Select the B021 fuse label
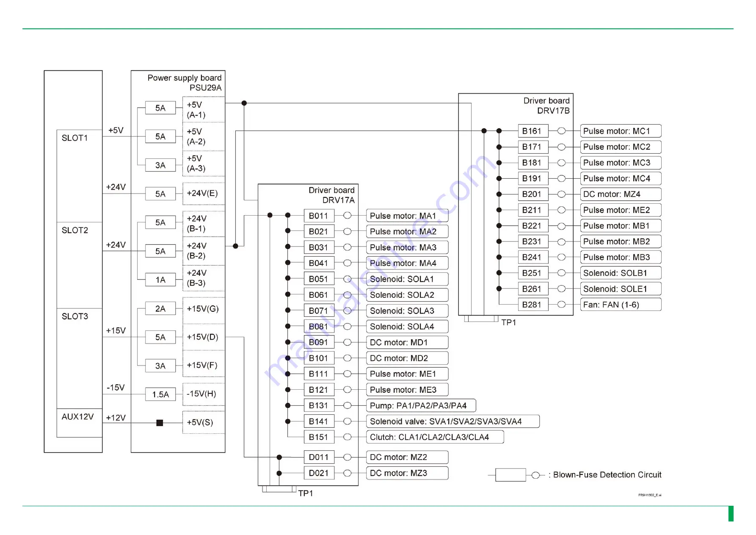 click(318, 232)
